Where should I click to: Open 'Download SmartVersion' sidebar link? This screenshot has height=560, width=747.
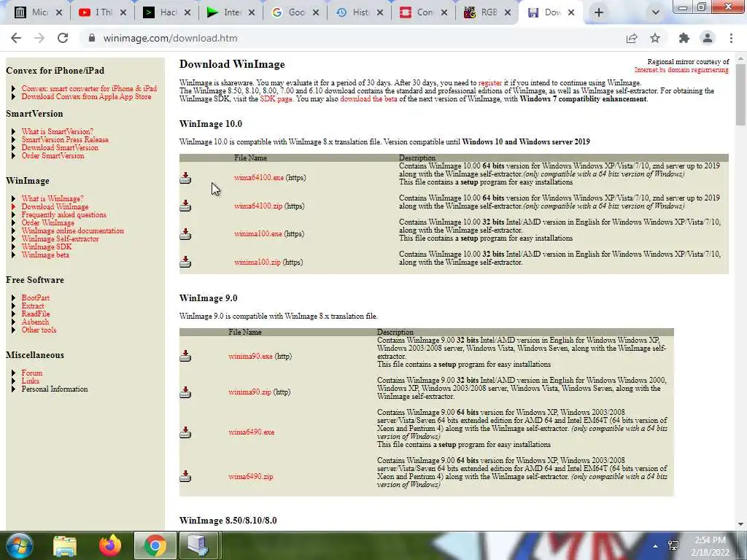click(x=60, y=147)
